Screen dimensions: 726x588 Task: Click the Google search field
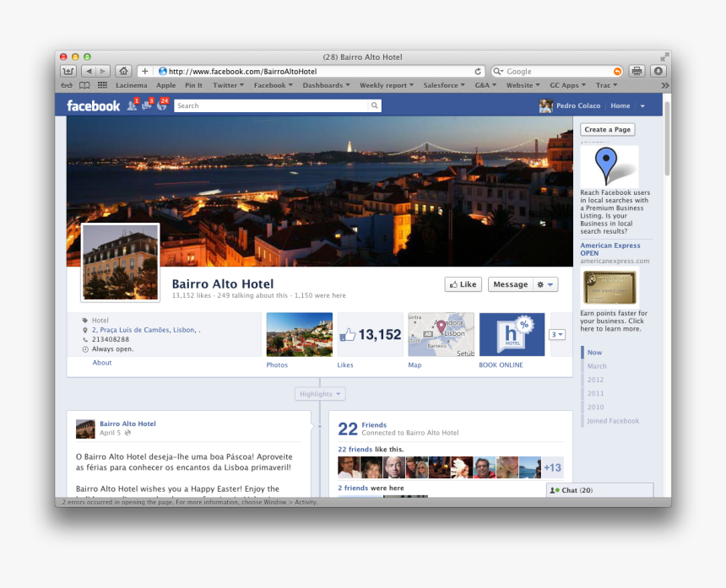click(x=558, y=71)
